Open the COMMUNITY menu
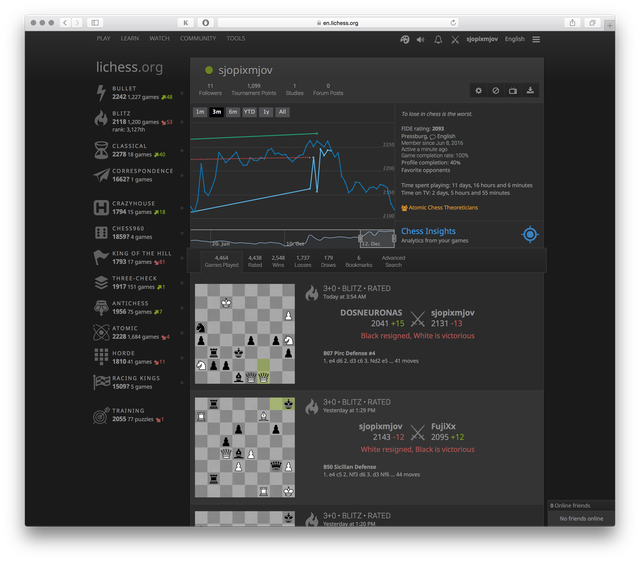Viewport: 640px width, 562px height. tap(198, 38)
